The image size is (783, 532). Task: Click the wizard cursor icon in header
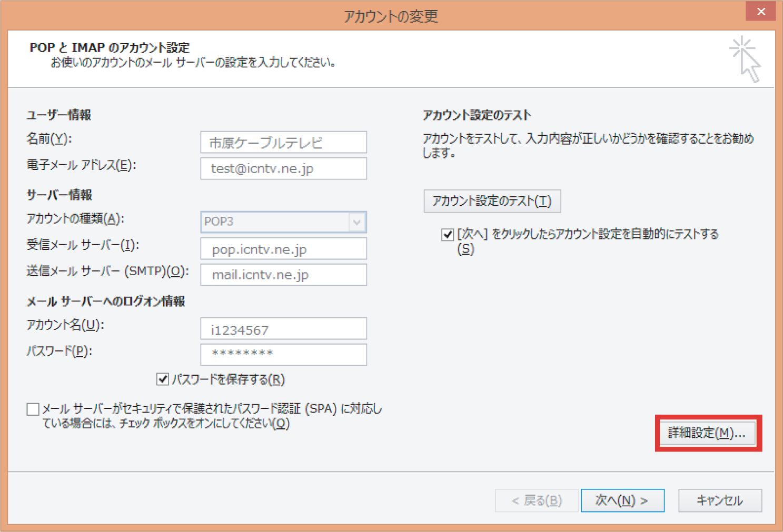(745, 59)
